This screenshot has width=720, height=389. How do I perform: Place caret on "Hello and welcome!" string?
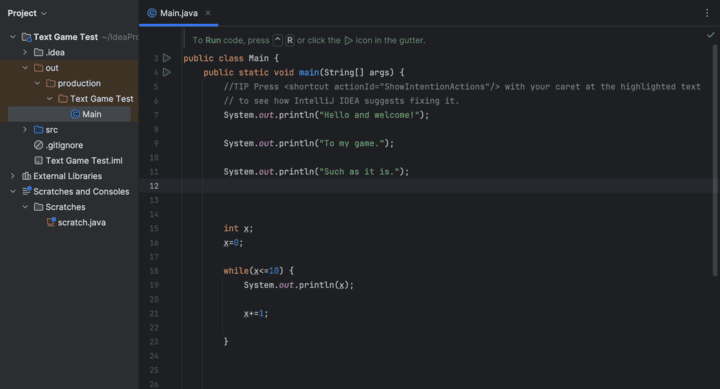(x=369, y=115)
